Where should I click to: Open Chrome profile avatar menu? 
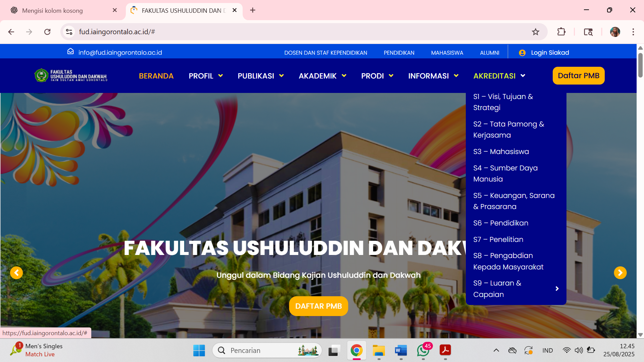(615, 32)
